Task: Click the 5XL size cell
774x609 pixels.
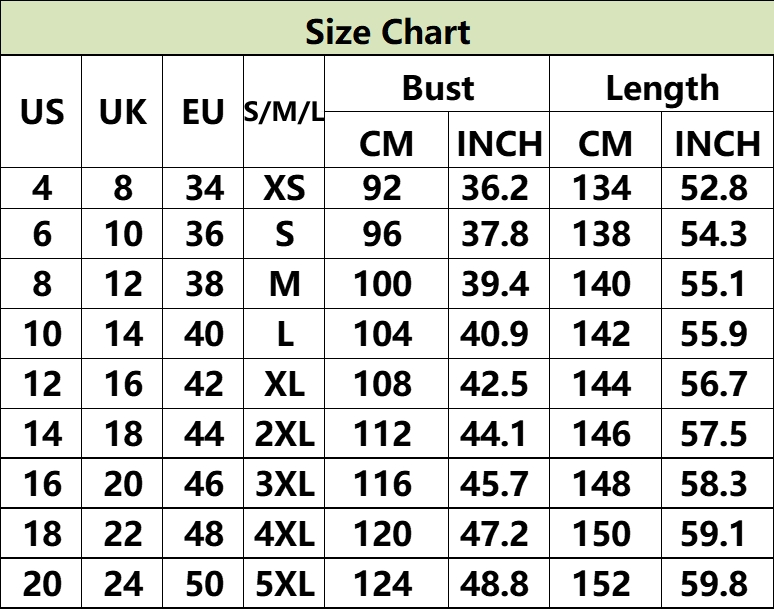Action: coord(284,583)
